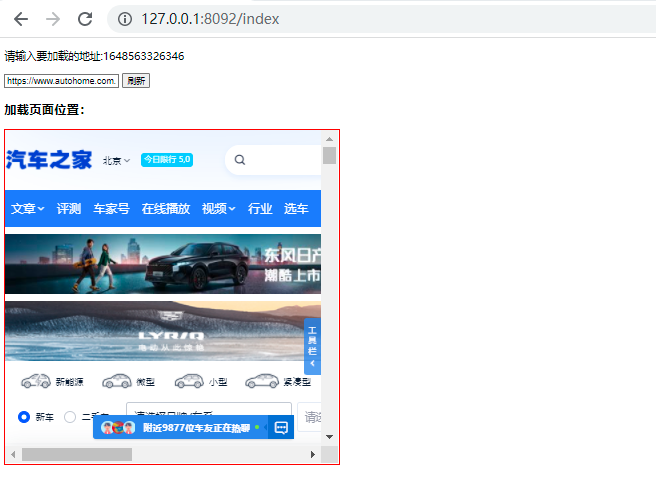656x478 pixels.
Task: Focus the site search box
Action: coord(273,160)
